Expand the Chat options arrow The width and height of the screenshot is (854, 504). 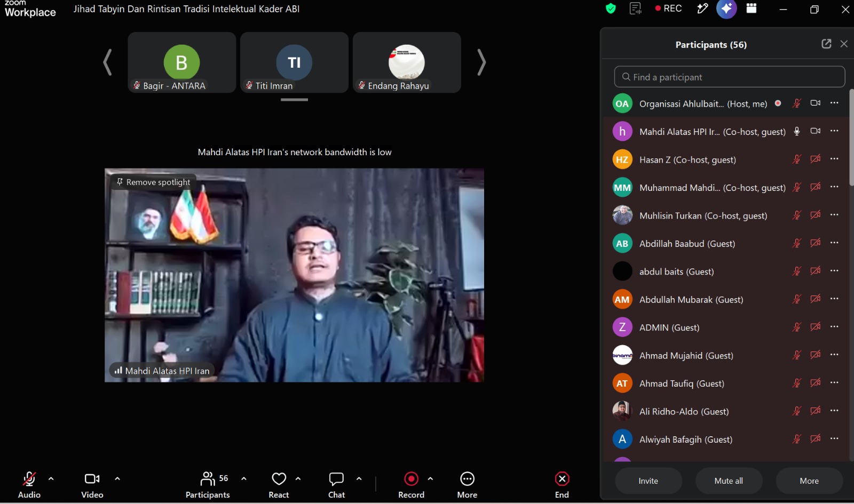coord(359,478)
